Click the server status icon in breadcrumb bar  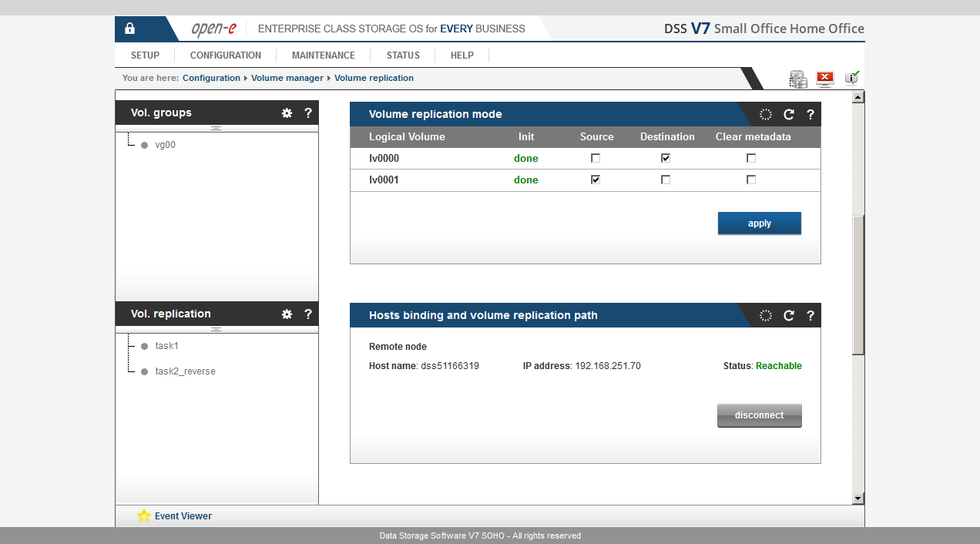[798, 79]
